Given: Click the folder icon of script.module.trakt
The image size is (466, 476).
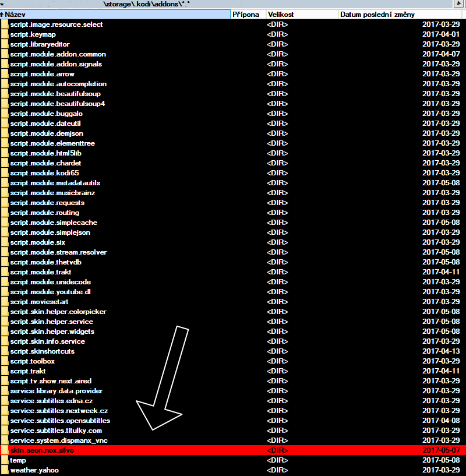Looking at the screenshot, I should 5,272.
